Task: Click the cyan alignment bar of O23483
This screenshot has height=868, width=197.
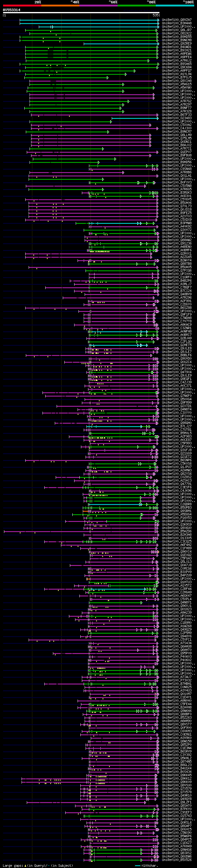Action: point(135,118)
